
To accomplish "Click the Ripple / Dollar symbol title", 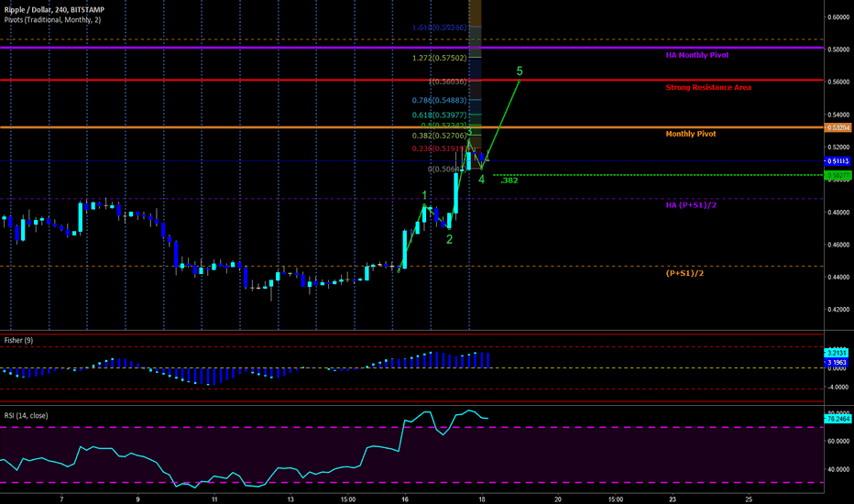I will click(54, 10).
